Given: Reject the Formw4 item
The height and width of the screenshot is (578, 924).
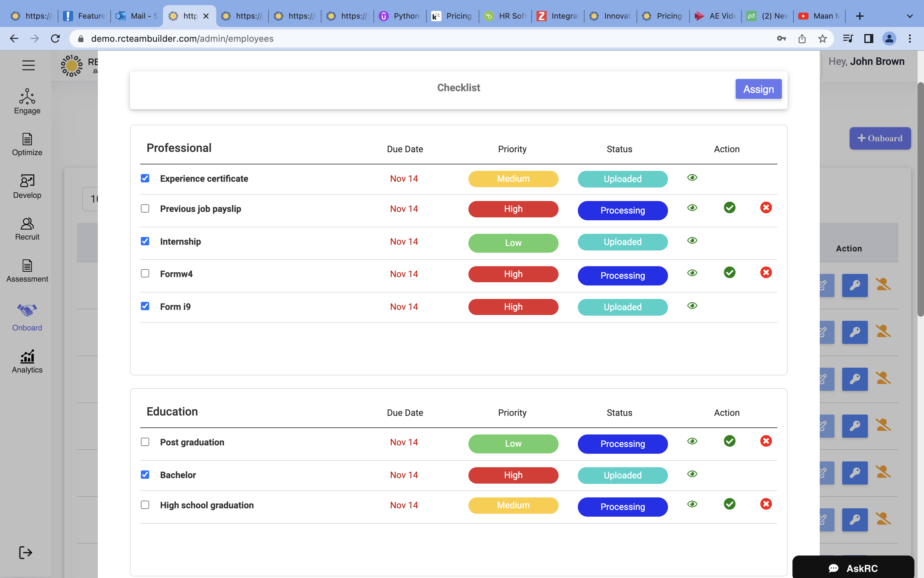Looking at the screenshot, I should tap(766, 273).
